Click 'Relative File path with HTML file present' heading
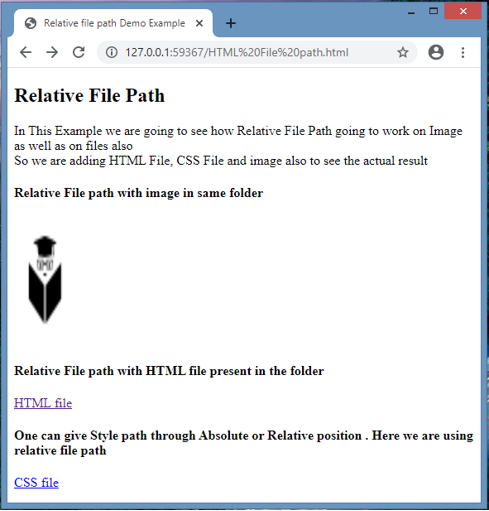This screenshot has width=489, height=511. coord(169,371)
